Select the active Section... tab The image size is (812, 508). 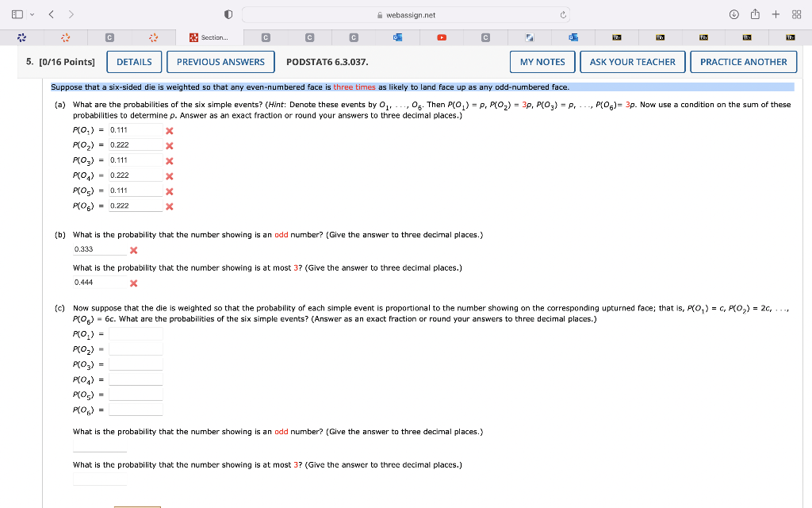(x=209, y=37)
